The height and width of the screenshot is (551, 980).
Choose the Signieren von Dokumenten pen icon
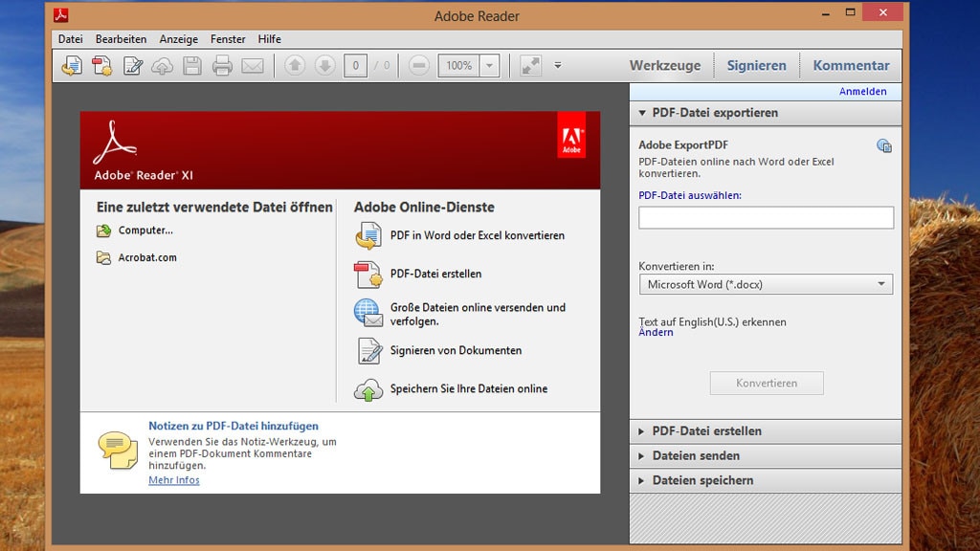click(x=368, y=351)
